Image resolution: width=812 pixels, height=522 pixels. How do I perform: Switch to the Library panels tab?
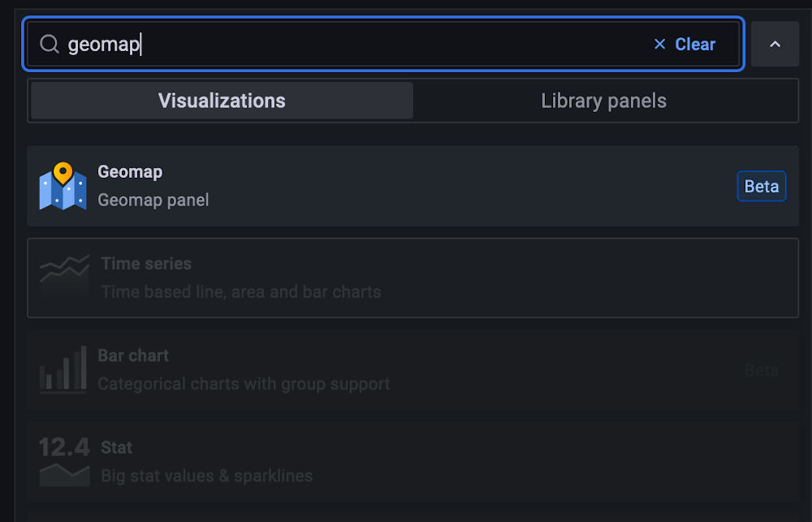click(603, 101)
